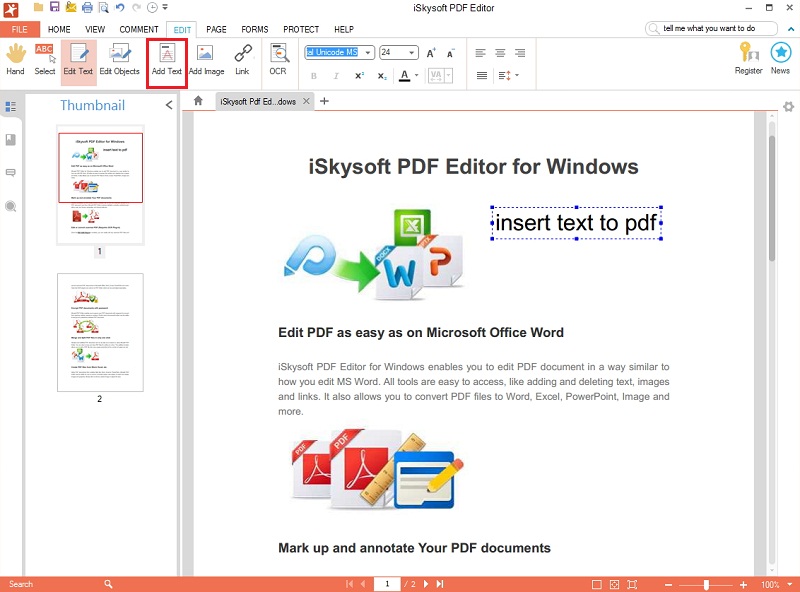Viewport: 800px width, 592px height.
Task: Run the OCR tool
Action: (278, 60)
